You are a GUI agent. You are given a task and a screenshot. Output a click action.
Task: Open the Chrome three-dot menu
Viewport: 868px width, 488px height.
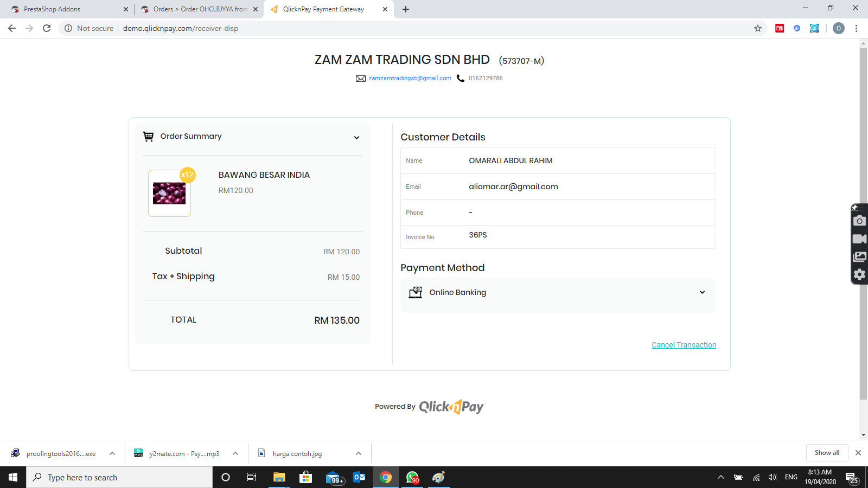(856, 28)
